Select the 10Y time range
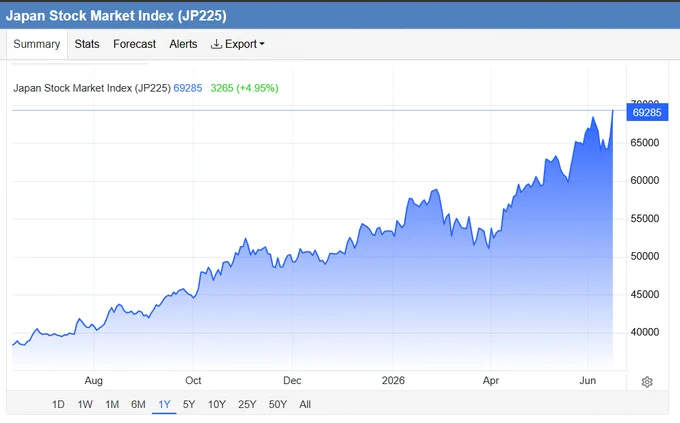The width and height of the screenshot is (680, 423). pos(216,404)
